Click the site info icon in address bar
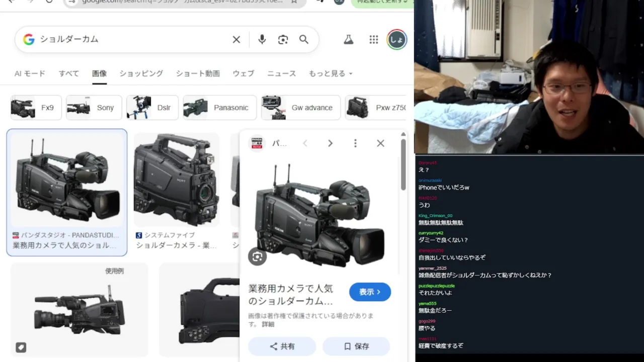This screenshot has width=644, height=362. pos(72,2)
